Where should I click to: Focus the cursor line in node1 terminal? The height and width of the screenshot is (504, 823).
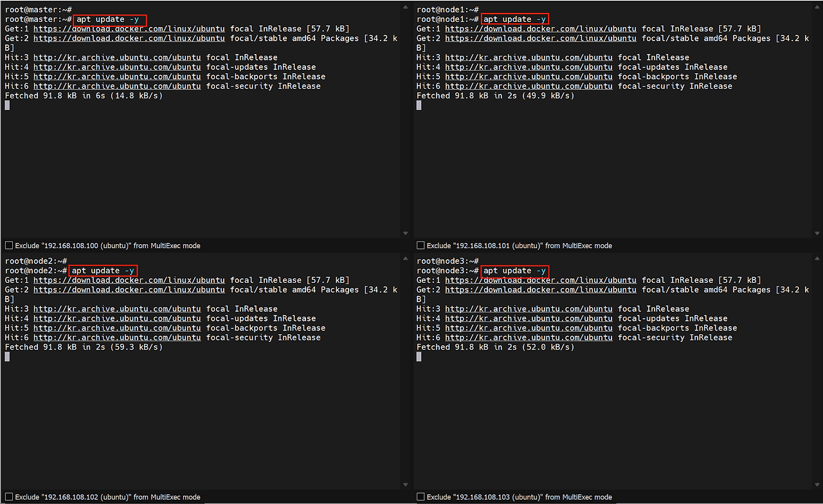pos(419,105)
